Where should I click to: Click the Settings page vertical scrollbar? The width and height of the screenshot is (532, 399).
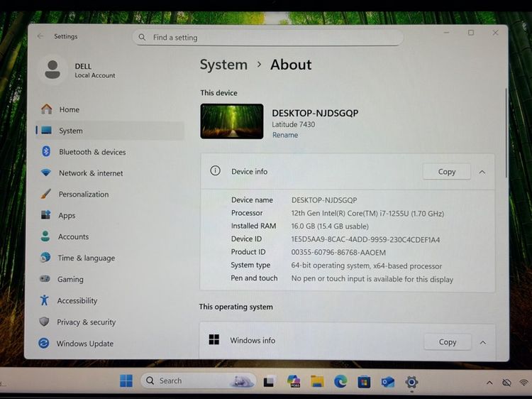coord(506,133)
